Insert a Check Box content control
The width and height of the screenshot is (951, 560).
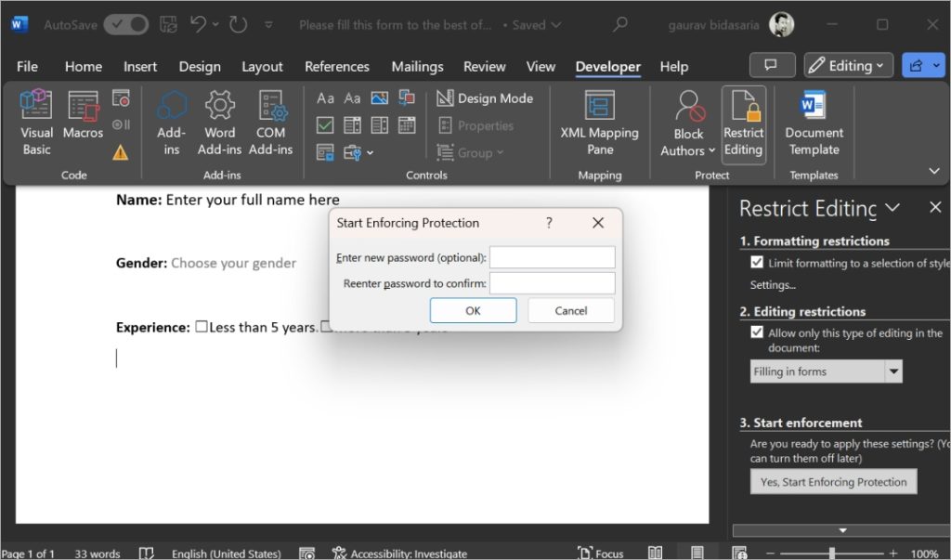pyautogui.click(x=325, y=124)
